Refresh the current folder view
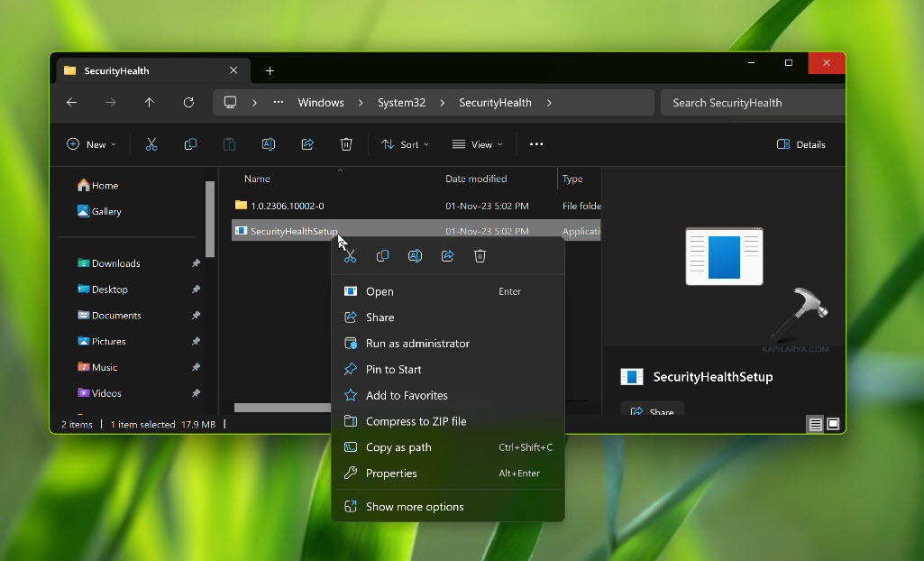 (188, 103)
